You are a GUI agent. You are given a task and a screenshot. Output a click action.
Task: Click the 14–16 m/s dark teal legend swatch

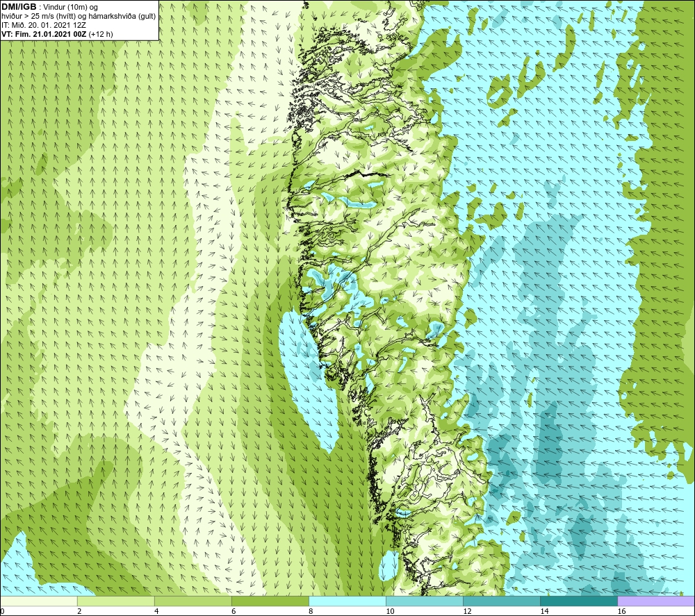pyautogui.click(x=579, y=601)
